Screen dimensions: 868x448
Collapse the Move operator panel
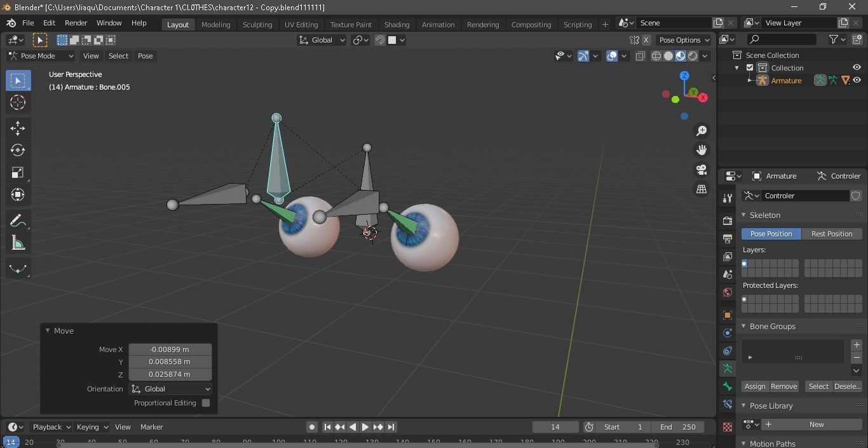pyautogui.click(x=47, y=330)
